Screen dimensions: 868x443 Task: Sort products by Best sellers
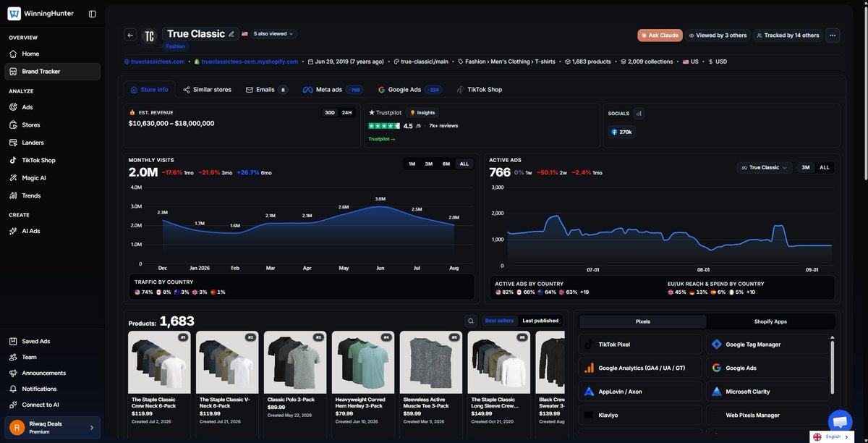pos(500,321)
